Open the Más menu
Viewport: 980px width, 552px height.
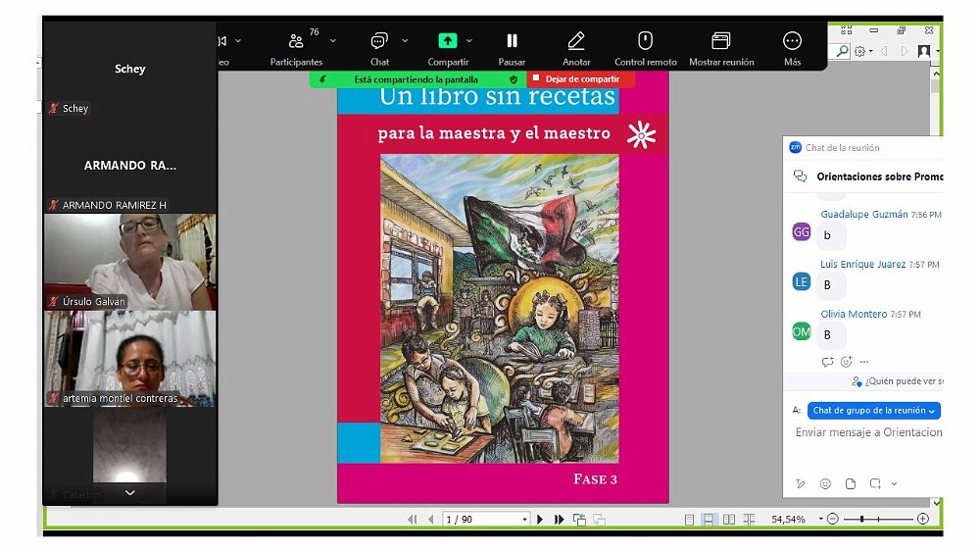click(x=792, y=48)
